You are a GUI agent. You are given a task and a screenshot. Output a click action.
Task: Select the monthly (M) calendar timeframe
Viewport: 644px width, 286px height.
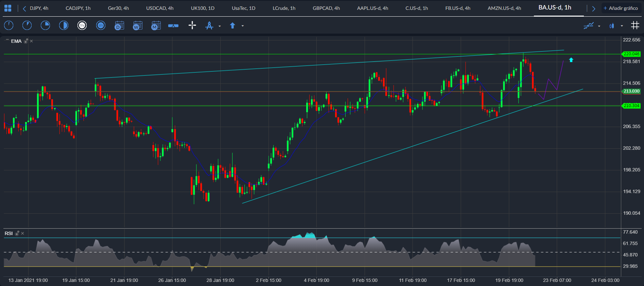(156, 25)
